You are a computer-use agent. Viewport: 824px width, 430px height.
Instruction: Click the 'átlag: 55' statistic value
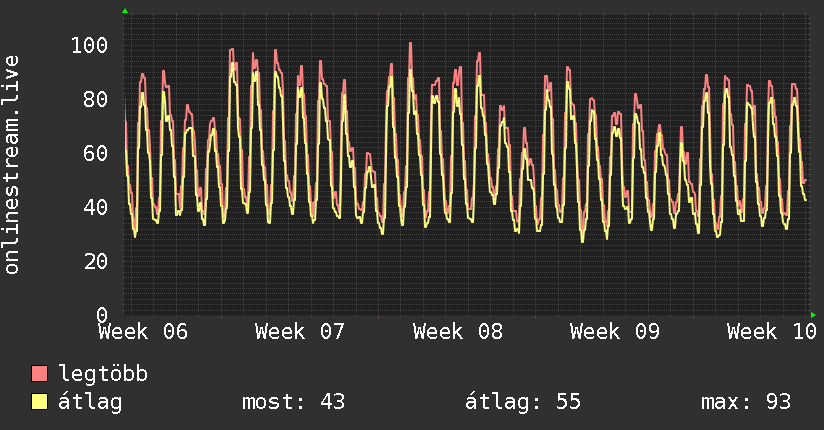point(523,402)
